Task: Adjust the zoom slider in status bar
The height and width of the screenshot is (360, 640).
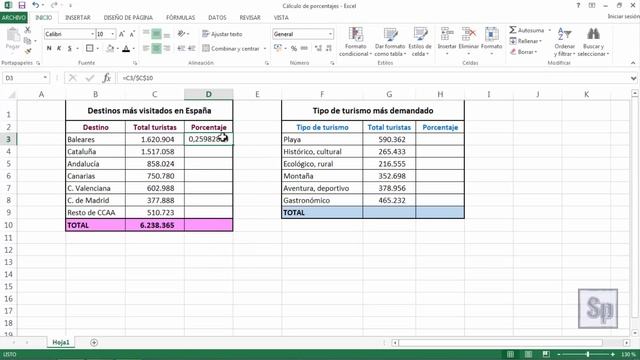Action: coord(588,354)
